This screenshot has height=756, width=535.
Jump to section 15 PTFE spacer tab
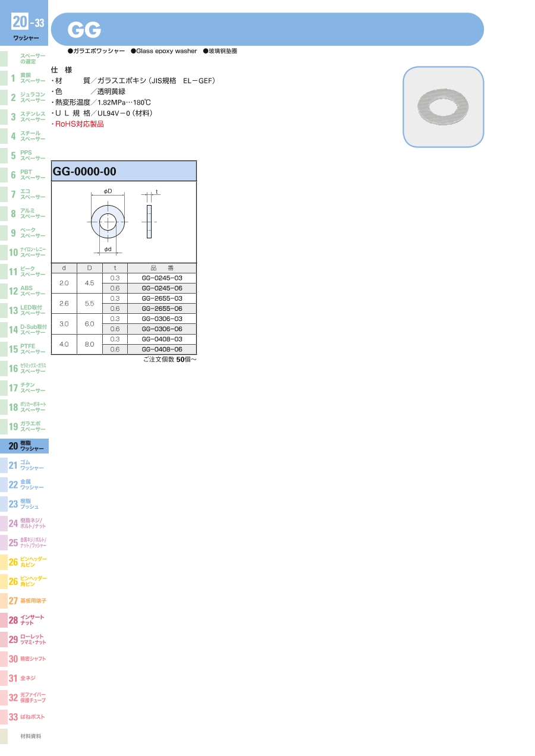coord(24,349)
